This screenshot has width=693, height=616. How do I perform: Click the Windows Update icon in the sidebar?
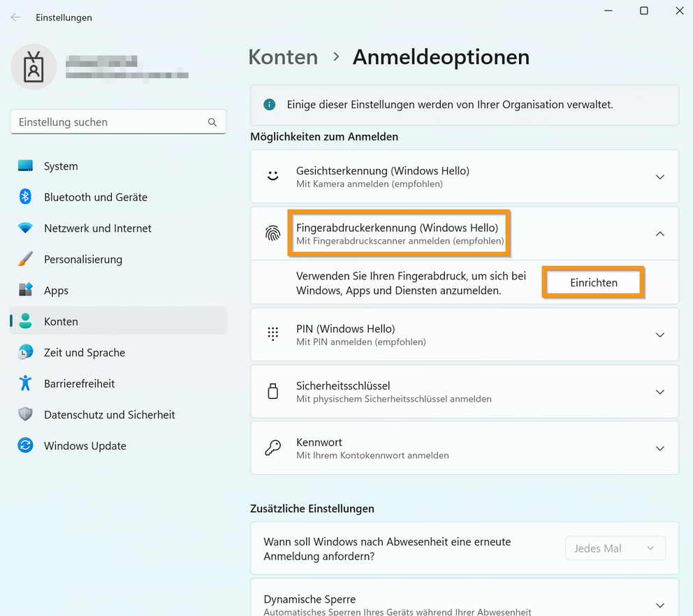coord(26,446)
